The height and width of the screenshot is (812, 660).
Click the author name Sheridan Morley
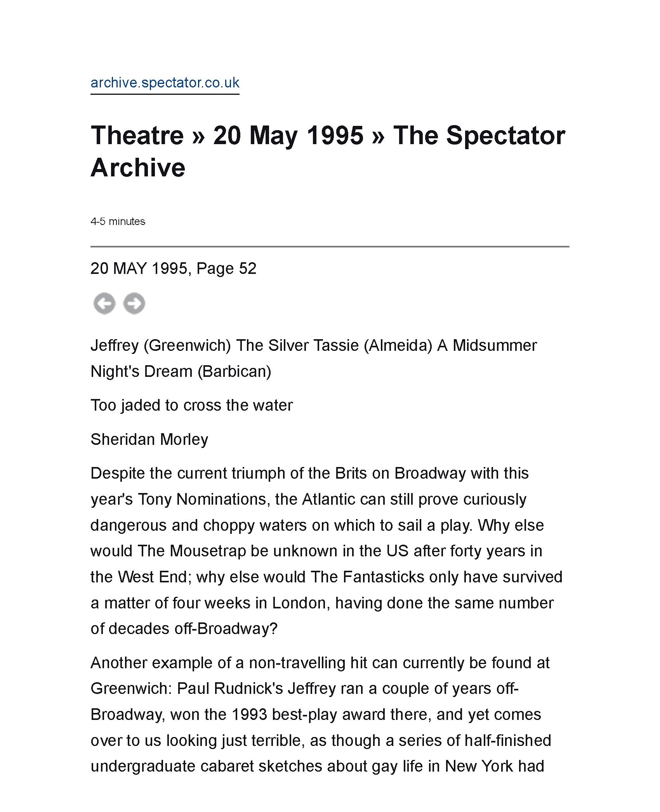pos(149,439)
